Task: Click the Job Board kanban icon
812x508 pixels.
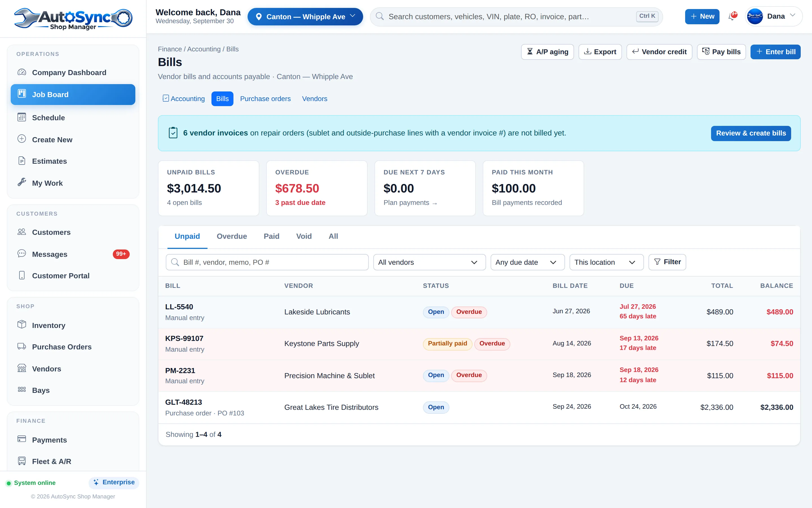Action: (22, 94)
